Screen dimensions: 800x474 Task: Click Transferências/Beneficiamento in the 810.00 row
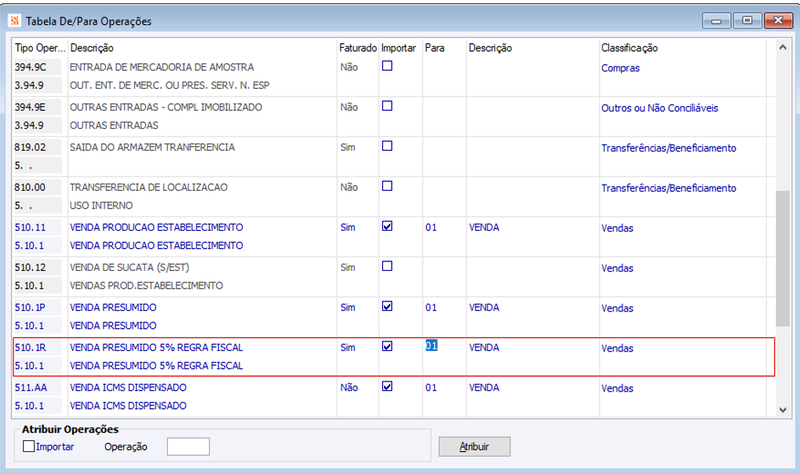click(x=668, y=188)
